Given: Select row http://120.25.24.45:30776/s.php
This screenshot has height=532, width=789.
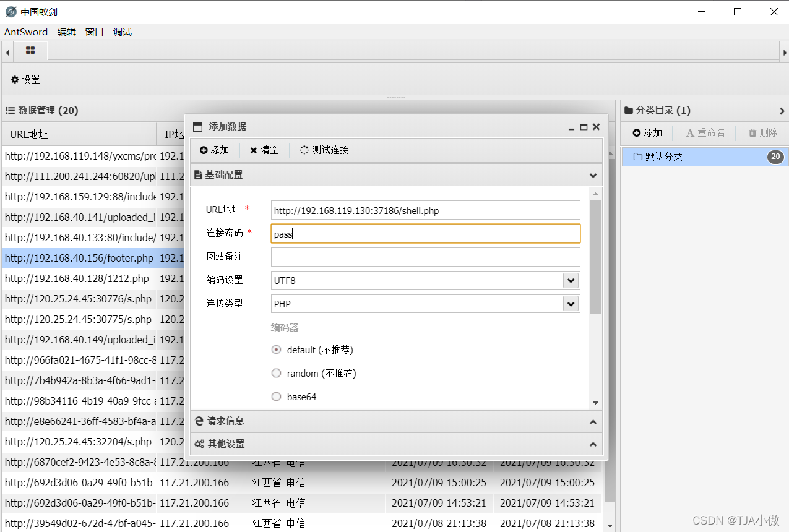Looking at the screenshot, I should (93, 299).
